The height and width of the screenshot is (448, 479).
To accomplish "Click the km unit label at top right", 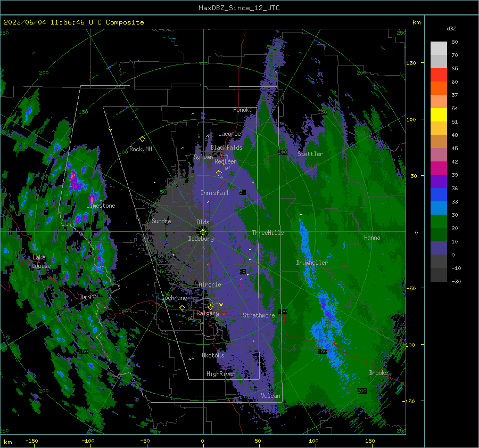I will 416,22.
